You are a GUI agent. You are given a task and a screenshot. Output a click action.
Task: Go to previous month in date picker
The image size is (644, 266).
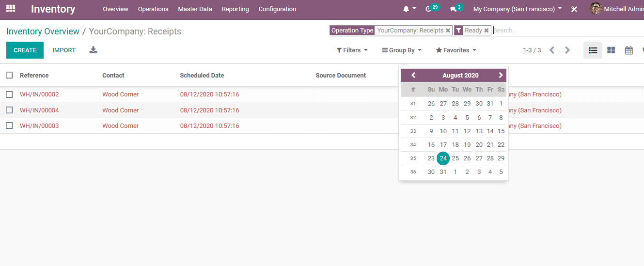point(413,75)
